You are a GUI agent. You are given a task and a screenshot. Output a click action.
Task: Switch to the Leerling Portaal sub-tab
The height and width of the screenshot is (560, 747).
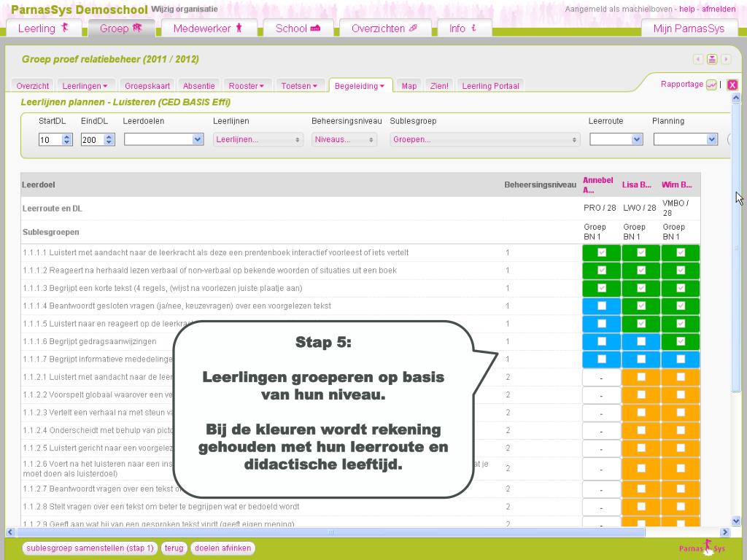pos(490,86)
